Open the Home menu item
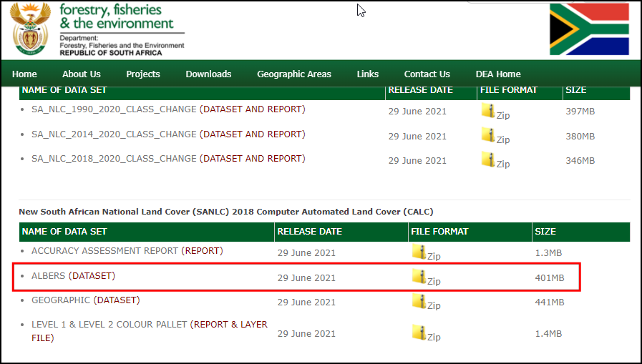 (x=24, y=74)
